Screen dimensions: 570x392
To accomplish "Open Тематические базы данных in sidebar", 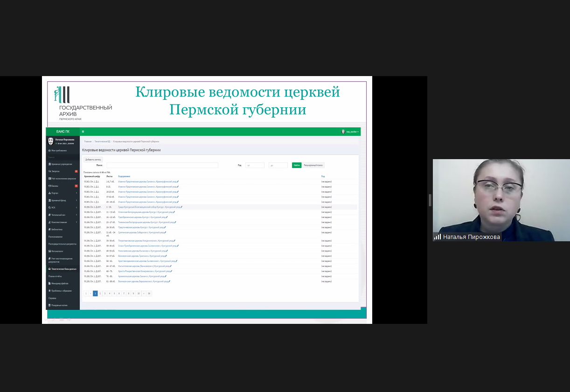I will pyautogui.click(x=63, y=269).
